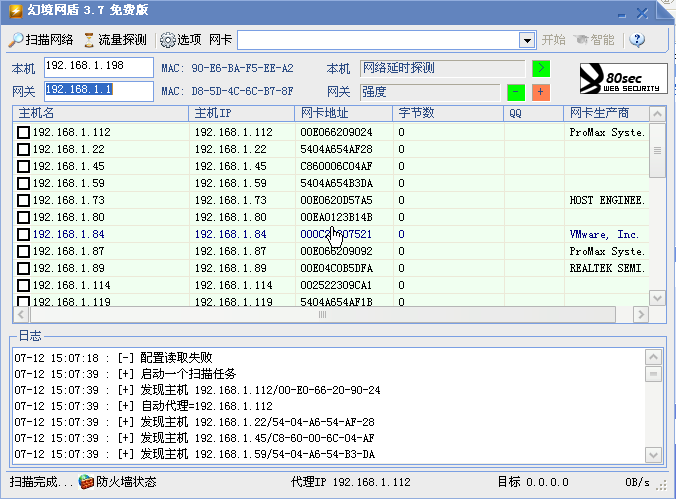
Task: Check the box for host 192.168.1.22
Action: pyautogui.click(x=23, y=149)
